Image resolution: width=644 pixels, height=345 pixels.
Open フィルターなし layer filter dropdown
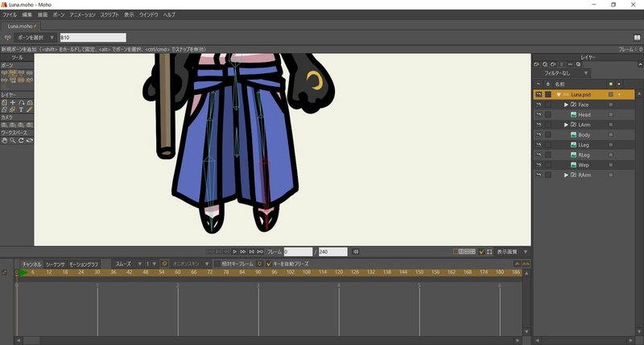562,73
